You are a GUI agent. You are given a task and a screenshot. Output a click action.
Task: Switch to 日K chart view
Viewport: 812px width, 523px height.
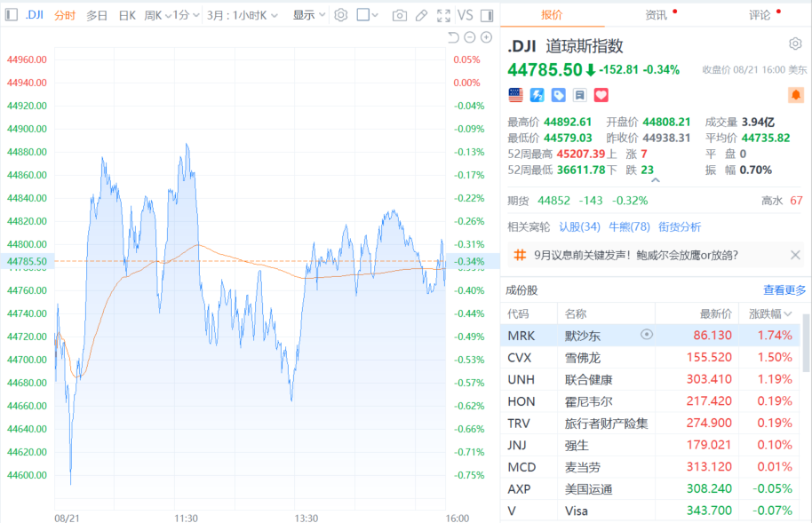point(127,15)
